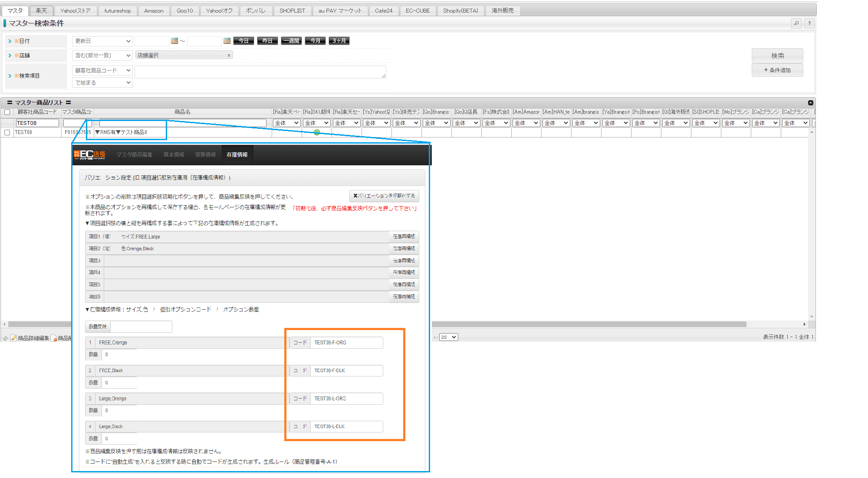Click the EC店長 logo in popup
The image size is (868, 478).
point(89,155)
